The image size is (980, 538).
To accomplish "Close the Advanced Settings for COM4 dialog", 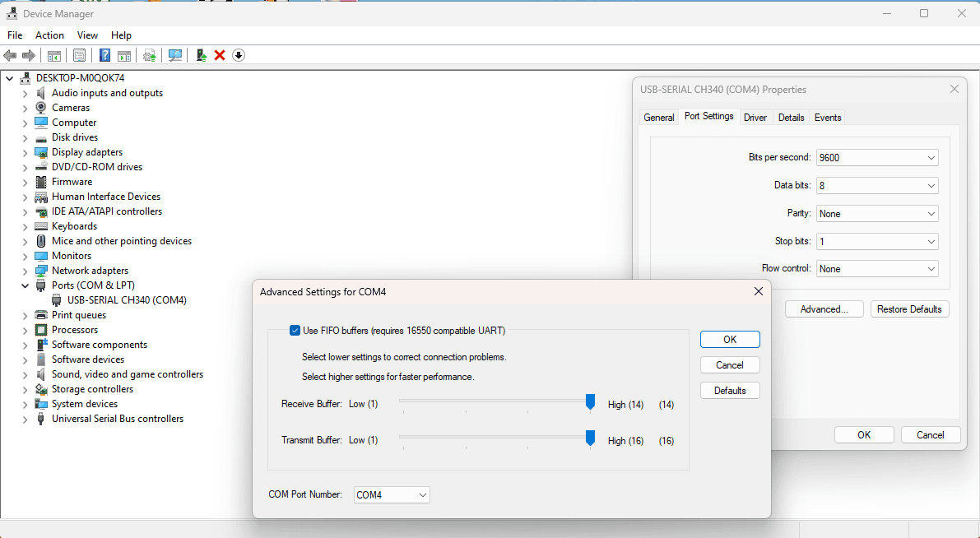I will pyautogui.click(x=758, y=292).
